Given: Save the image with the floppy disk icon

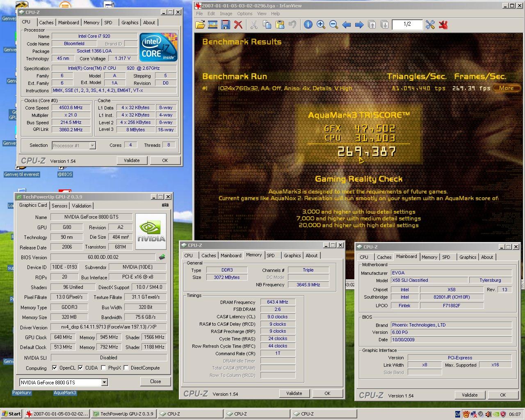Looking at the screenshot, I should click(225, 25).
